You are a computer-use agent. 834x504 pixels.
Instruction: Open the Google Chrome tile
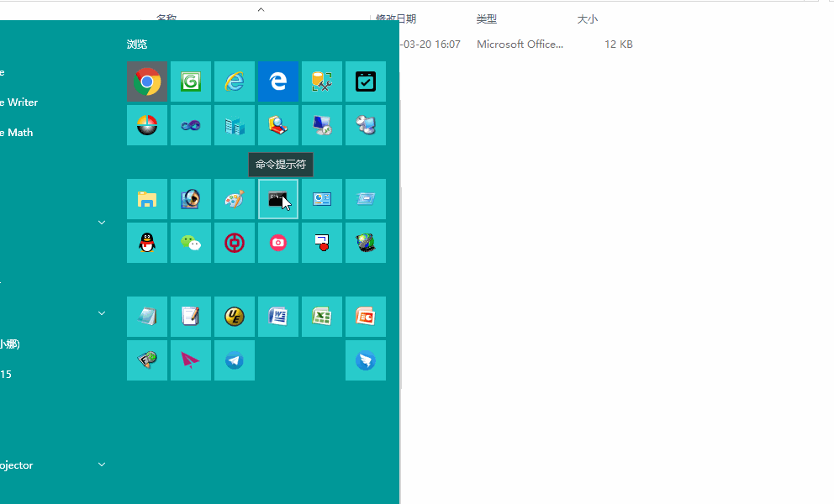click(147, 81)
